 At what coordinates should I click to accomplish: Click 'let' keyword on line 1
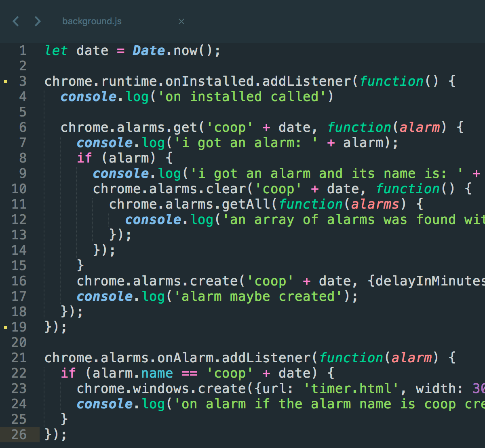point(56,51)
